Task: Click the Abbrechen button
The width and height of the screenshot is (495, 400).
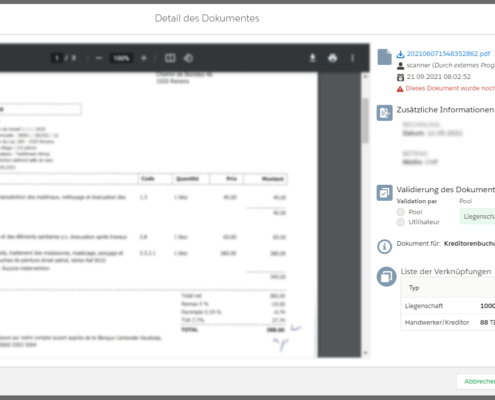Action: click(476, 381)
